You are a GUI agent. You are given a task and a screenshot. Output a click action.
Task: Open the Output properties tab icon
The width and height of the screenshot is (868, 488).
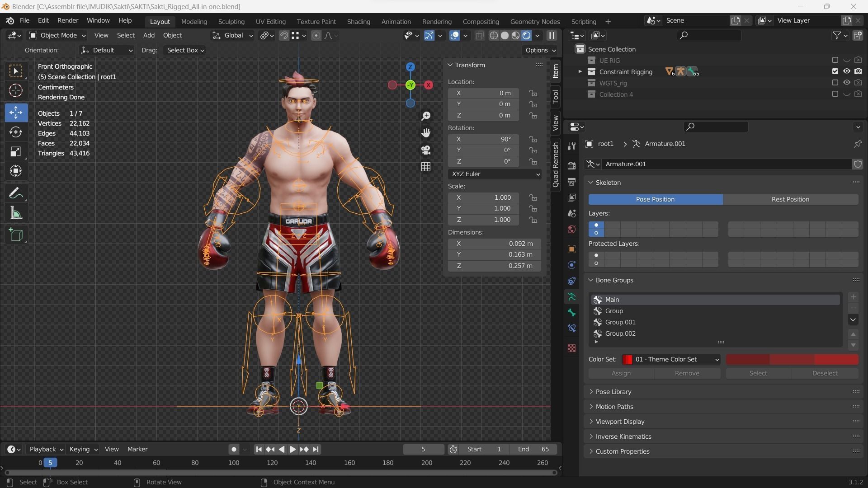tap(572, 182)
